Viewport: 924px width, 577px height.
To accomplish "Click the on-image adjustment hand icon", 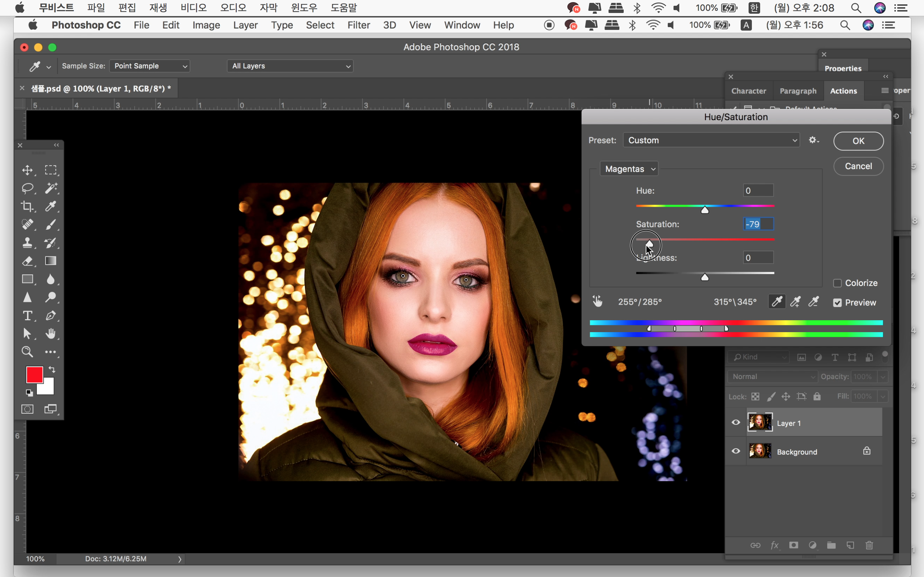I will [x=598, y=301].
